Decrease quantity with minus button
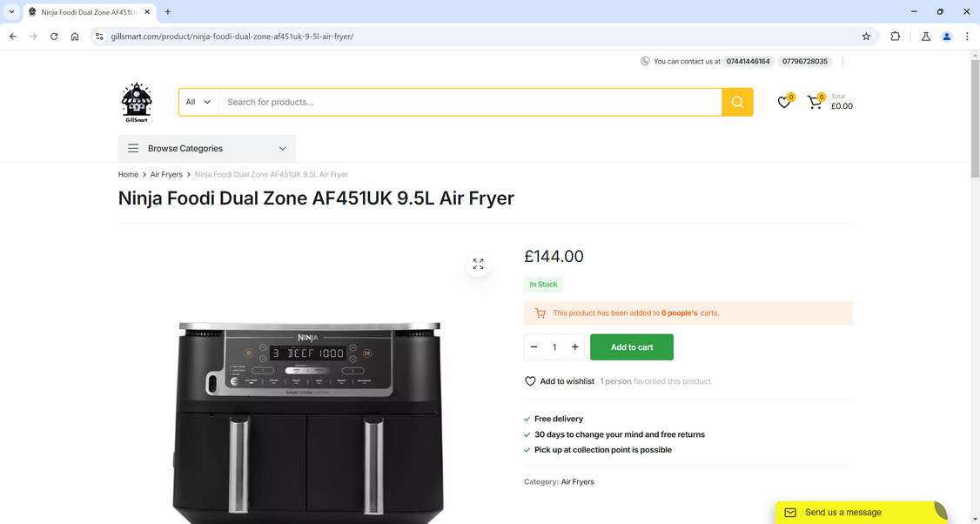 click(534, 347)
